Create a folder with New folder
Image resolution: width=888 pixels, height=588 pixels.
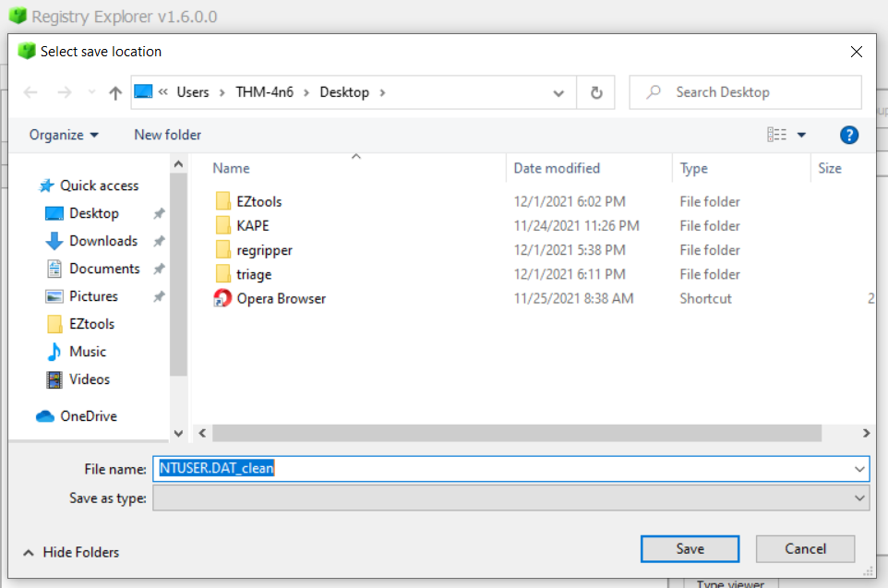(167, 134)
